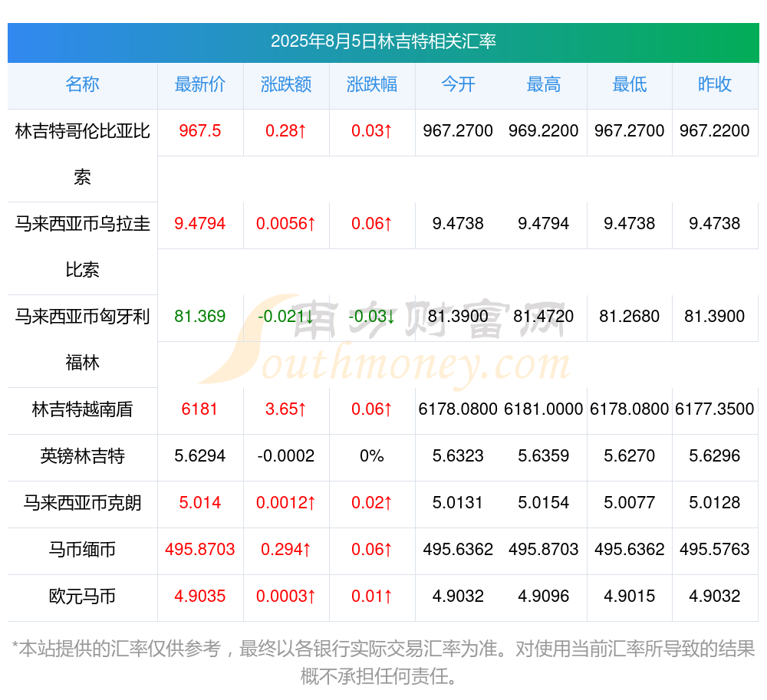Select the 昨收 column header
Image resolution: width=767 pixels, height=700 pixels.
(715, 84)
